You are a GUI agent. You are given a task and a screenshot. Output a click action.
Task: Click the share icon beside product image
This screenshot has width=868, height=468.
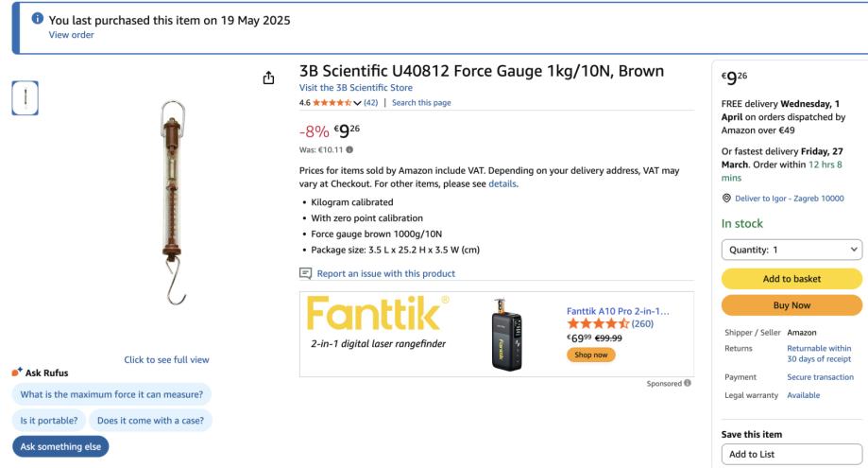[x=269, y=78]
